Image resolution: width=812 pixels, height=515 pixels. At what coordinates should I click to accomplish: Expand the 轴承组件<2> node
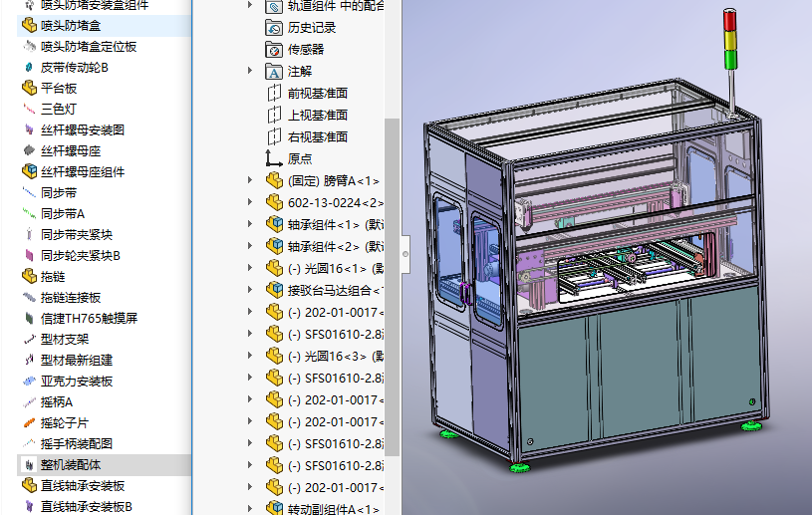tap(250, 246)
